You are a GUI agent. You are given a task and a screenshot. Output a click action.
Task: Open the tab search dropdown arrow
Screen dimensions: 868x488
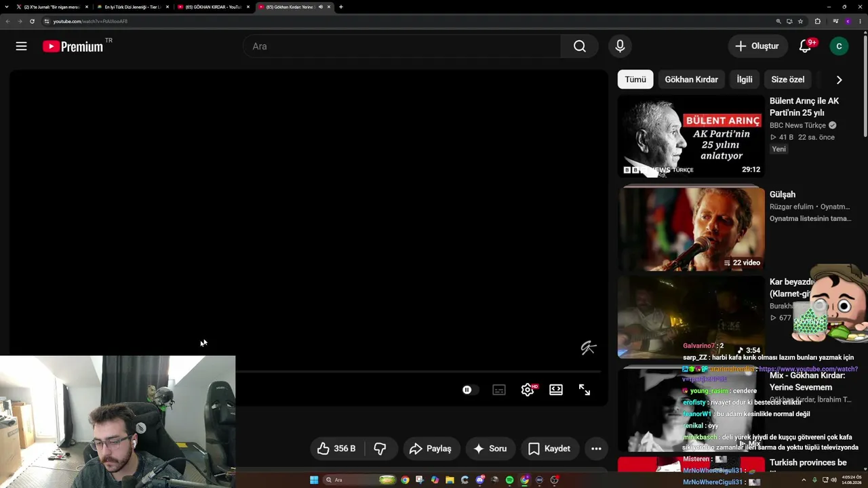tap(6, 7)
